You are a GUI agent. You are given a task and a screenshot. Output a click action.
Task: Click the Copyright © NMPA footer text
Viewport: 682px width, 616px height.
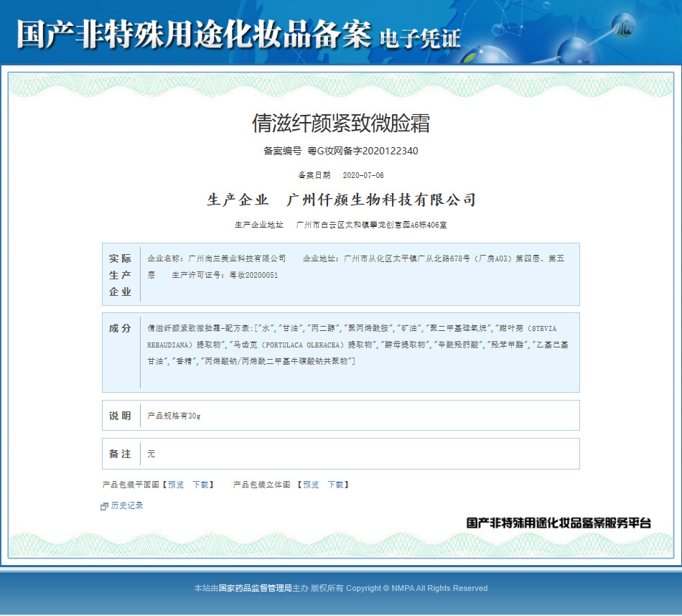coord(416,588)
